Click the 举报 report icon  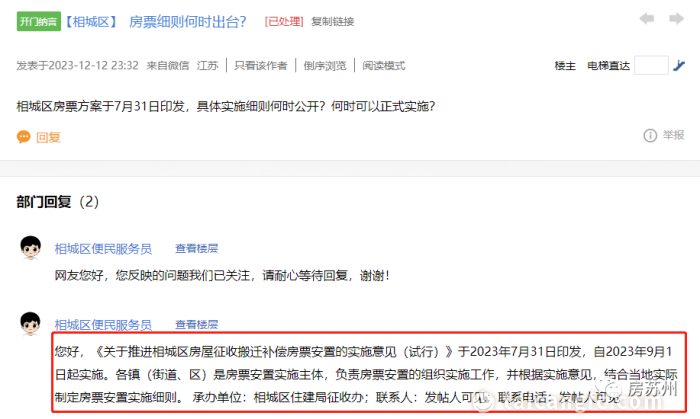tap(650, 135)
